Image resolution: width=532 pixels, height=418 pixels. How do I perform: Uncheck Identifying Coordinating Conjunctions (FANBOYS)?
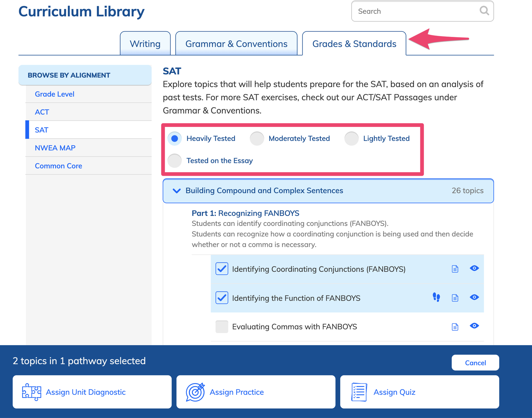(x=222, y=269)
